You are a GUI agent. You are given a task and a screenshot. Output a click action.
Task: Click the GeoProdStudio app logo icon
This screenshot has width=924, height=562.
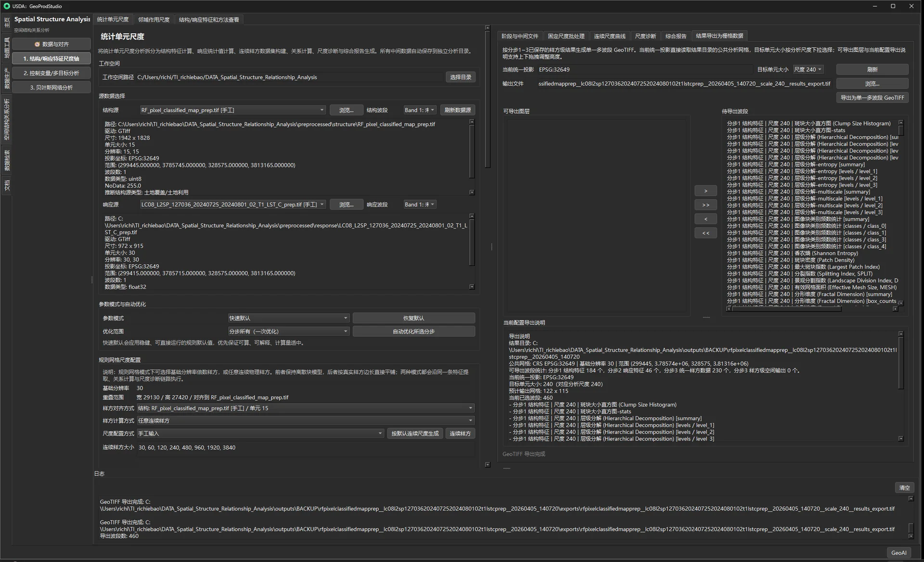pos(6,6)
